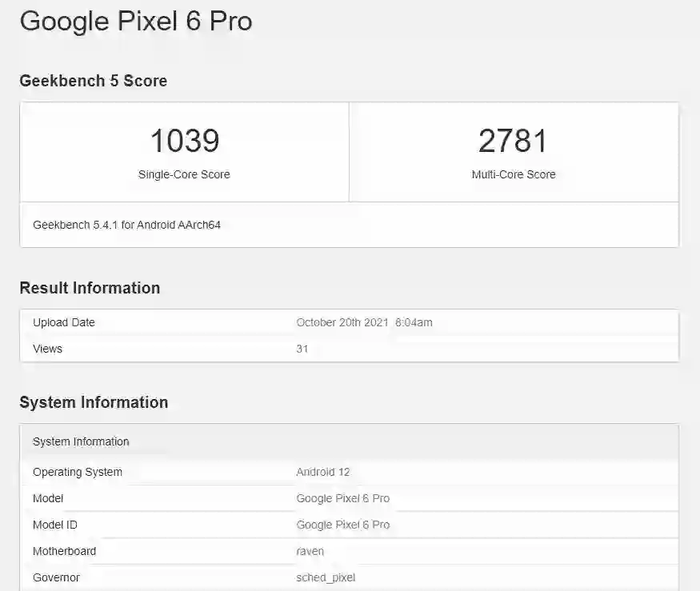Click the Geekbench 5 Score heading
This screenshot has width=700, height=591.
(x=94, y=81)
